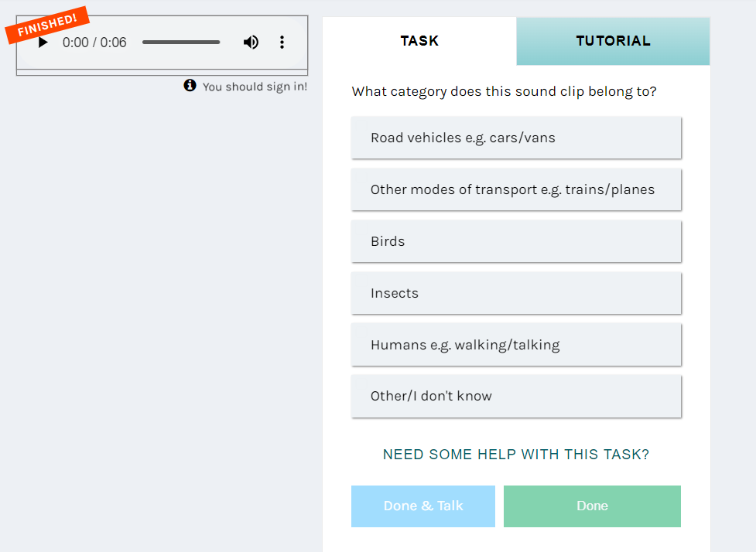The width and height of the screenshot is (756, 552).
Task: Click the task question text
Action: click(x=504, y=91)
